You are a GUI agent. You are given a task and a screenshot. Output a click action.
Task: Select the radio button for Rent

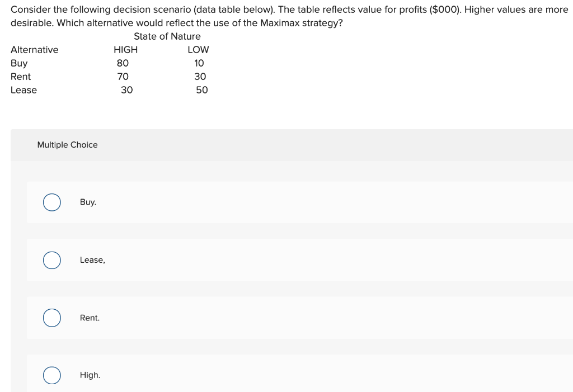point(51,318)
